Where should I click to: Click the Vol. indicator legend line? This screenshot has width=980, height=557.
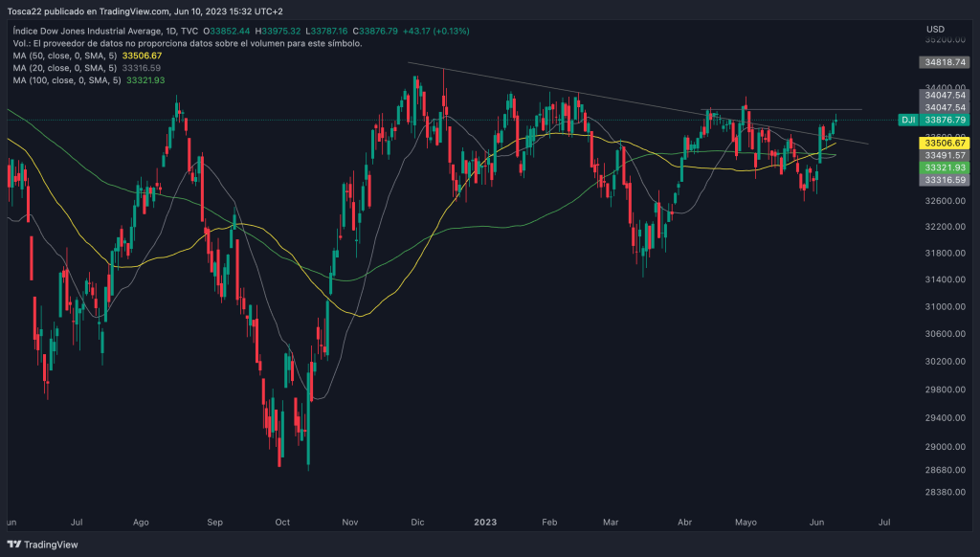(188, 44)
